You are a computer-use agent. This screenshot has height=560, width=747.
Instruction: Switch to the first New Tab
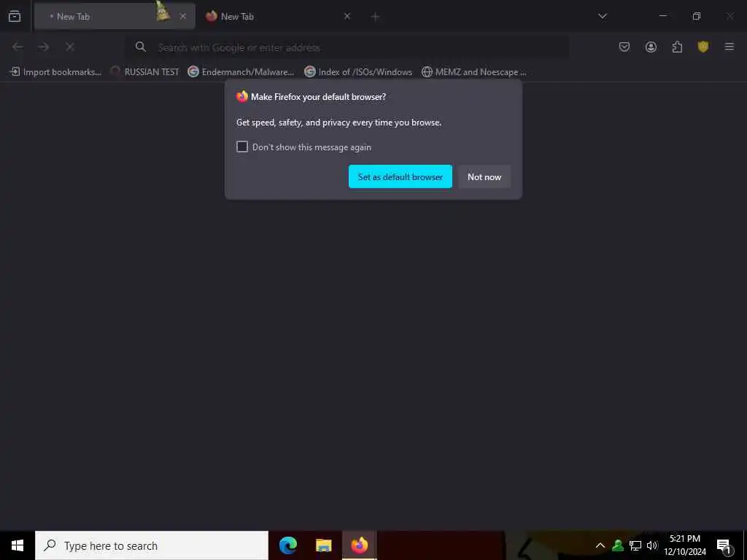pyautogui.click(x=115, y=16)
